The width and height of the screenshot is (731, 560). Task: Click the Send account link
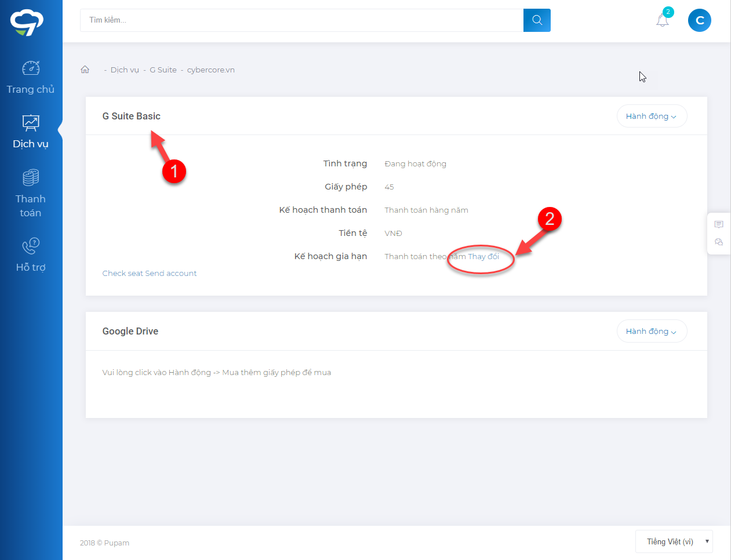pos(171,274)
